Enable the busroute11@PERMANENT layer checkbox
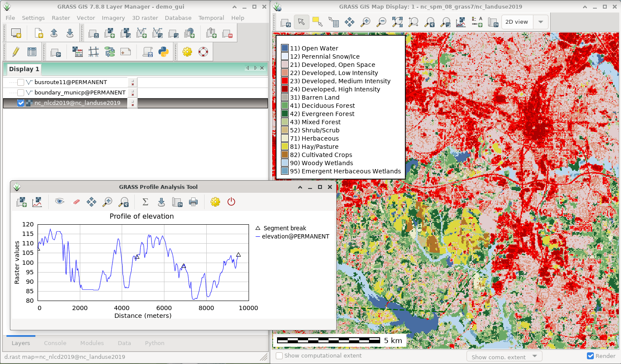Viewport: 621px width, 364px height. pos(21,82)
